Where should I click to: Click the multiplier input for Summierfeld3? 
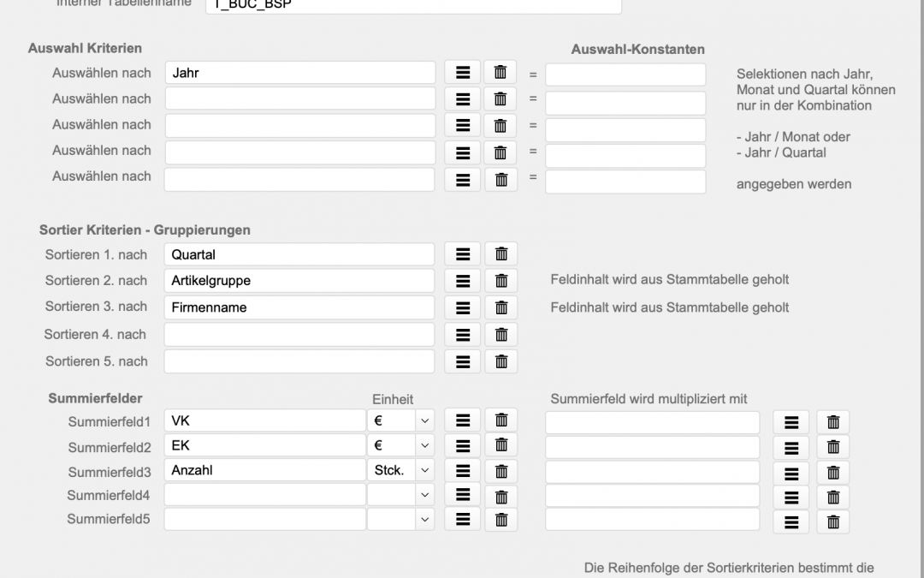point(652,471)
